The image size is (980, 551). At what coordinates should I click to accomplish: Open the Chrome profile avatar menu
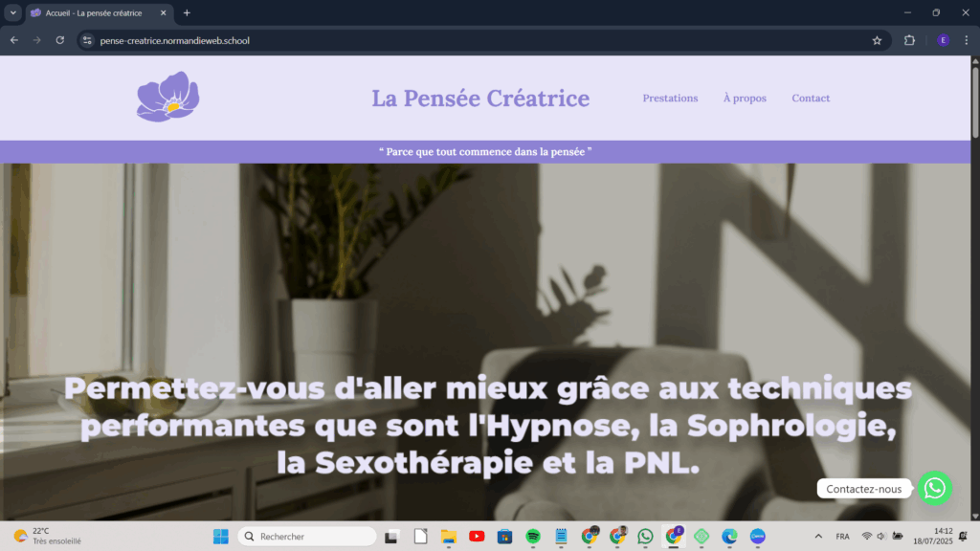(943, 40)
